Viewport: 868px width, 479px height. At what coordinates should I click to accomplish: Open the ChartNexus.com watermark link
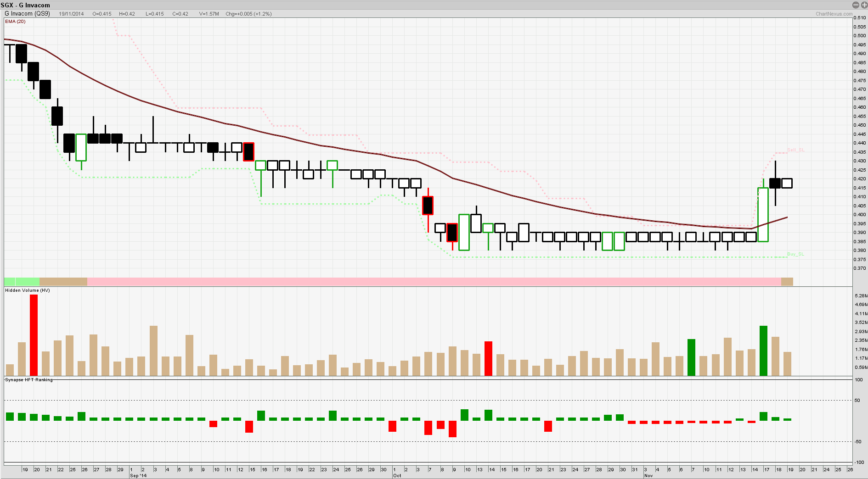point(834,14)
